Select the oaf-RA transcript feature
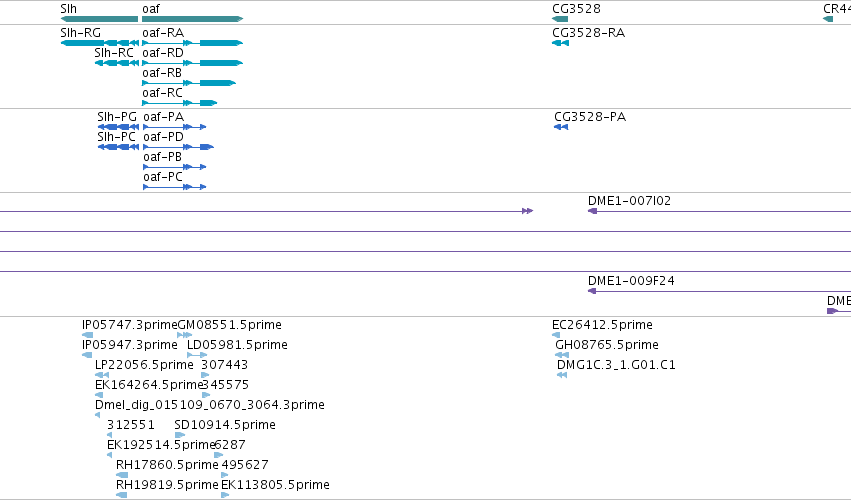Viewport: 851px width, 500px height. 193,43
